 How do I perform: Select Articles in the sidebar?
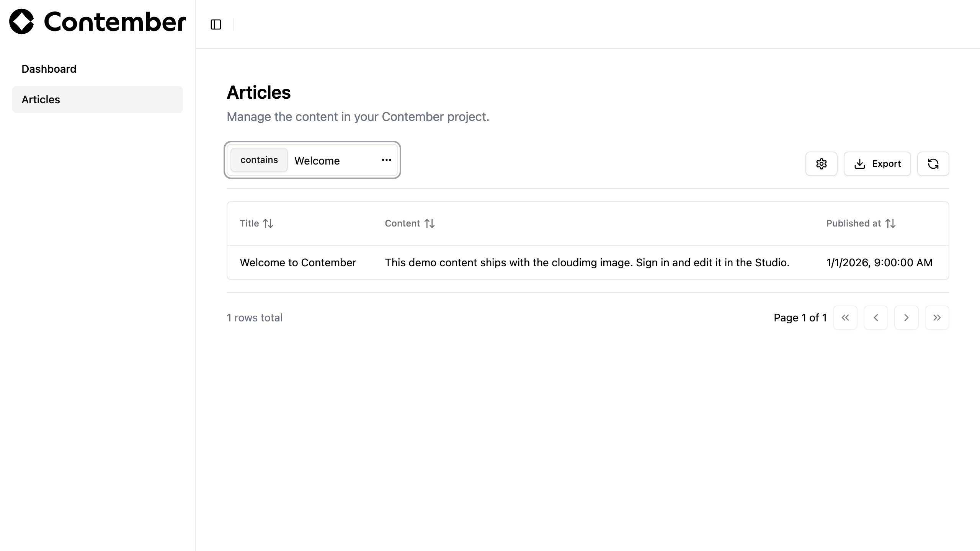pyautogui.click(x=98, y=99)
